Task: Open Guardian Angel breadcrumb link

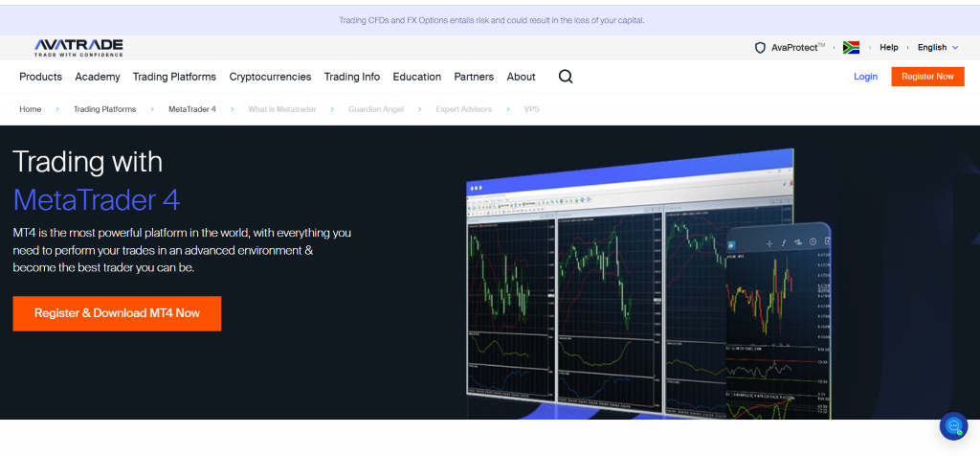Action: (x=376, y=109)
